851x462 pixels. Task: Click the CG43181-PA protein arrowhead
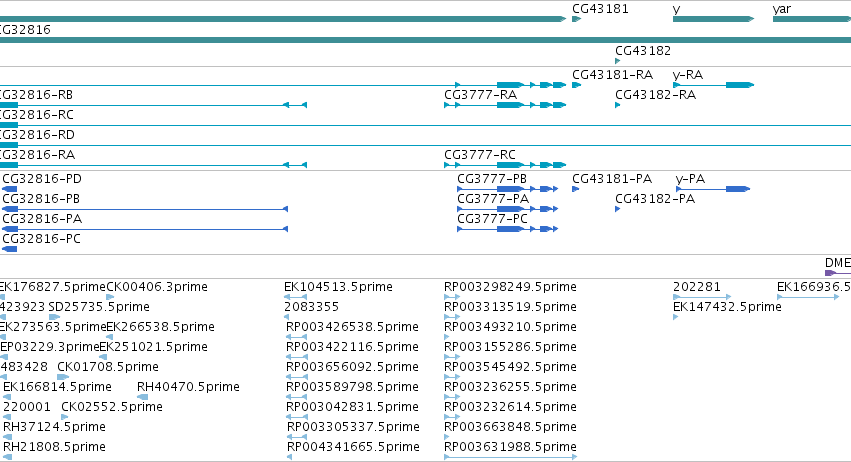click(576, 189)
